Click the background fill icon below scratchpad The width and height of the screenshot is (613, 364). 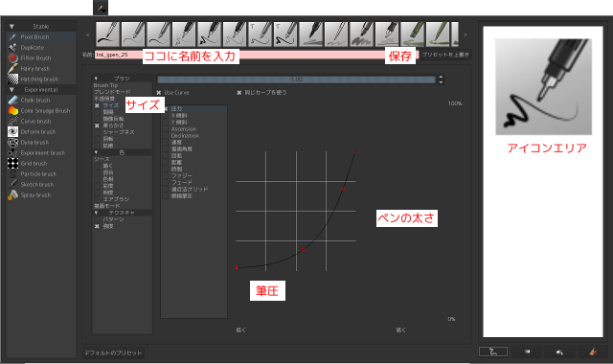(x=559, y=352)
